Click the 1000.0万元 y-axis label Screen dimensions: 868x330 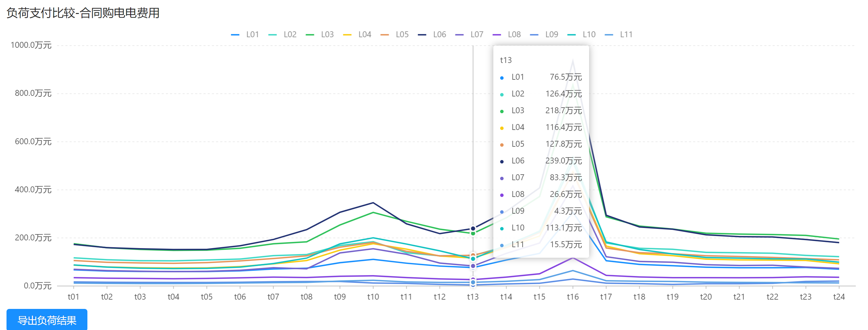tap(31, 45)
